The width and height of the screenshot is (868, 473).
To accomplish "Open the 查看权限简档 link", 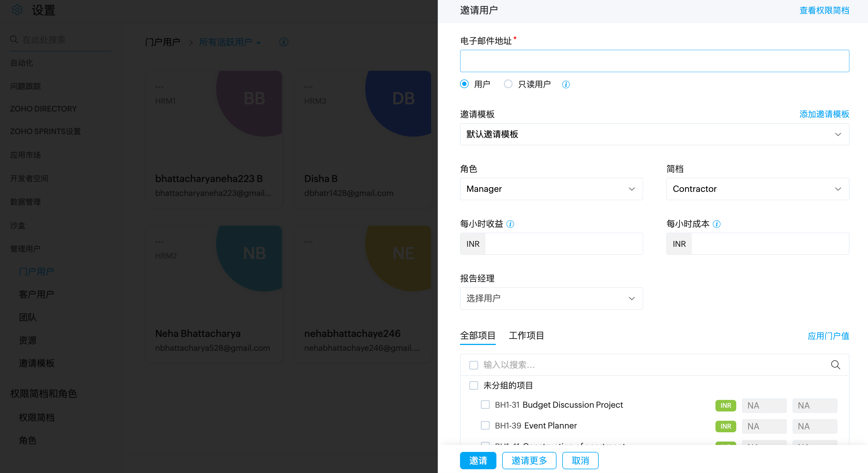I will click(824, 10).
